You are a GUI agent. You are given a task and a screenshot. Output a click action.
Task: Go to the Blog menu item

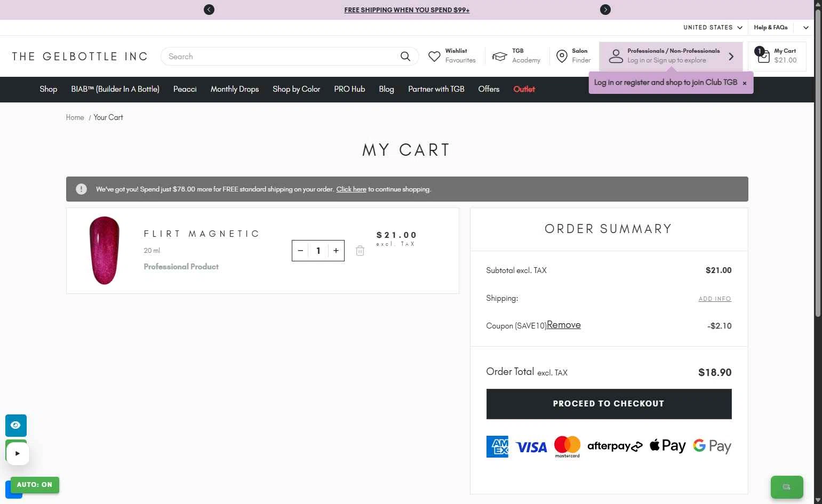[386, 89]
